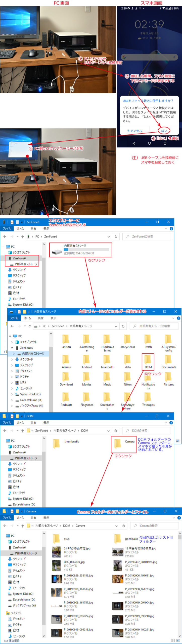Click the properties checkmark icon in ZenFone6 titlebar
The image size is (182, 644).
click(x=12, y=222)
